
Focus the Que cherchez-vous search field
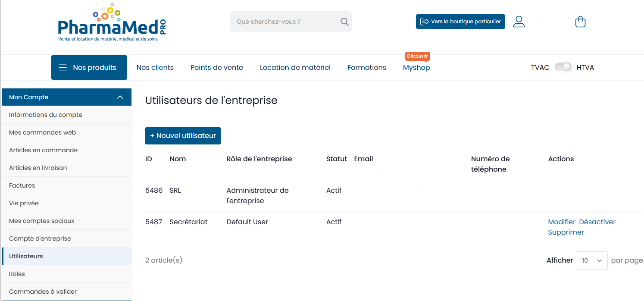[x=284, y=22]
